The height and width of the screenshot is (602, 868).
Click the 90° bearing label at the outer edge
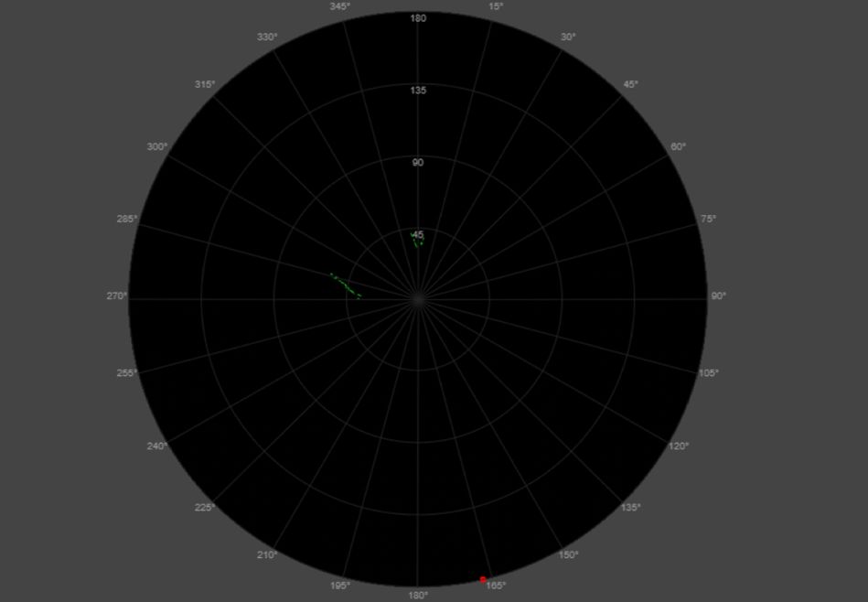click(719, 296)
